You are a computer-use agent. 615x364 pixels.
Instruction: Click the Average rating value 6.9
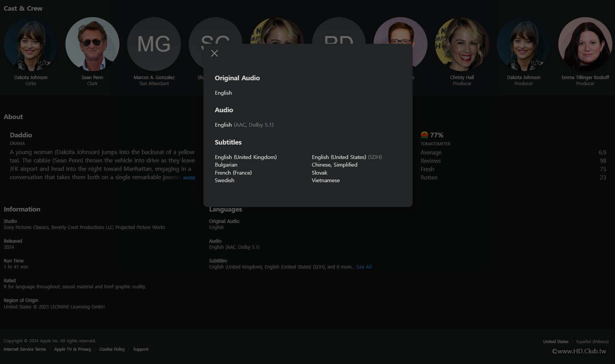point(602,153)
